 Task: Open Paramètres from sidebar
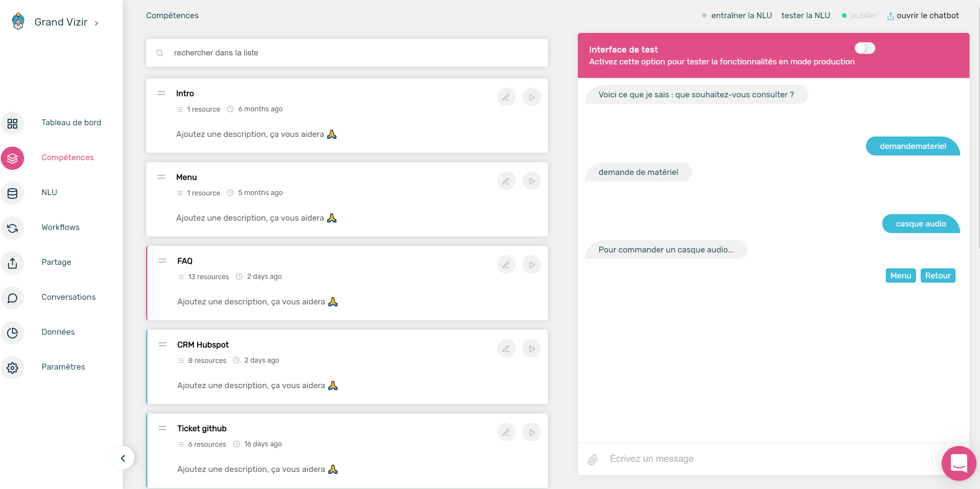coord(63,367)
